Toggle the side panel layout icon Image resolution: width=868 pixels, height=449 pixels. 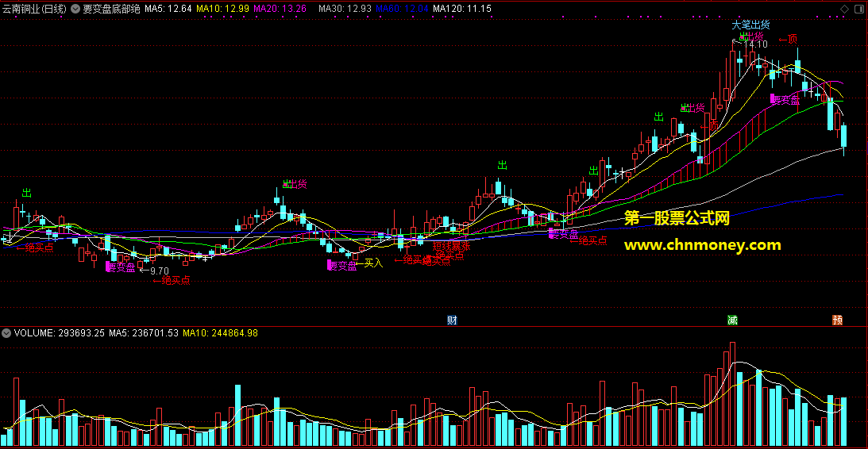[x=860, y=9]
